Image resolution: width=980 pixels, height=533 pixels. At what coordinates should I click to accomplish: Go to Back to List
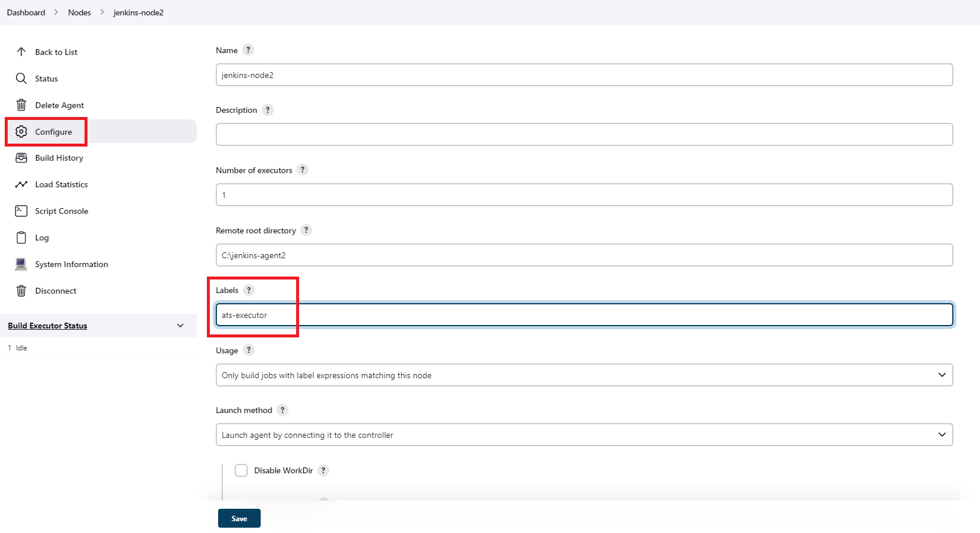coord(56,52)
